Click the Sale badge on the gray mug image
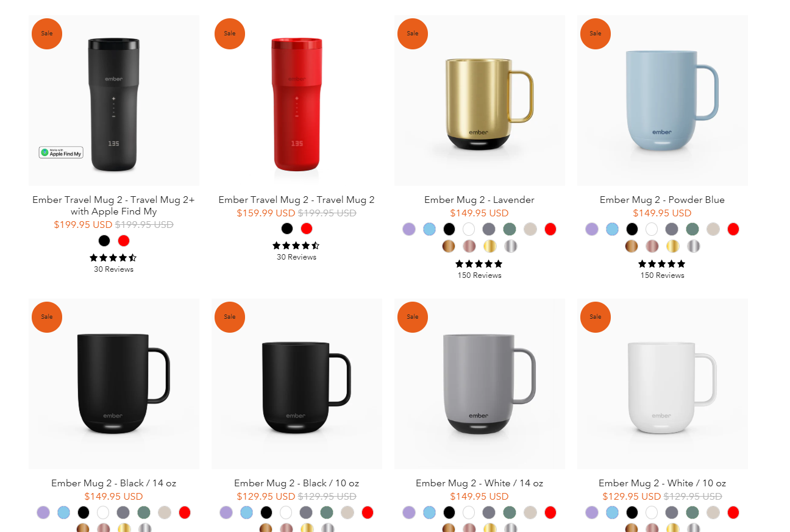 coord(413,317)
